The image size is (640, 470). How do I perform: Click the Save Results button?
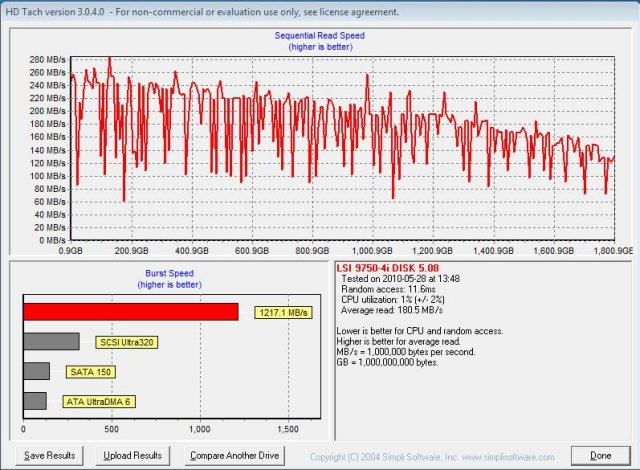(x=49, y=455)
